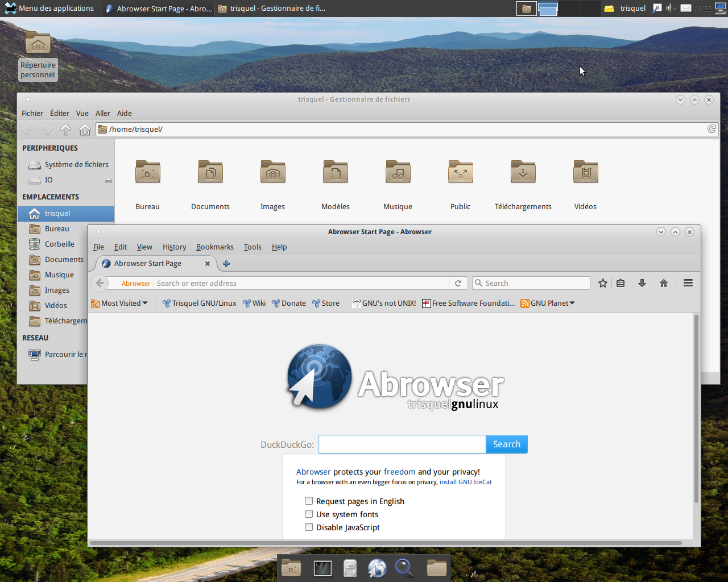
Task: Launch terminal from the bottom dock
Action: (322, 568)
